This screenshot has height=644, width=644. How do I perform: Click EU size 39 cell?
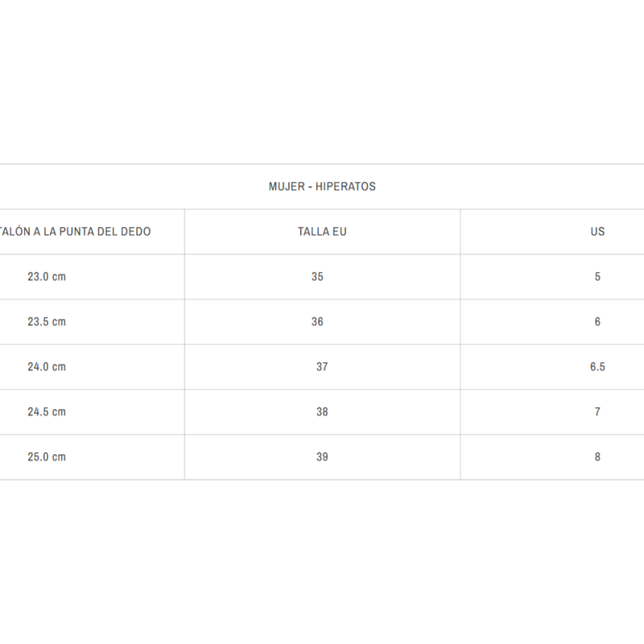pos(322,456)
